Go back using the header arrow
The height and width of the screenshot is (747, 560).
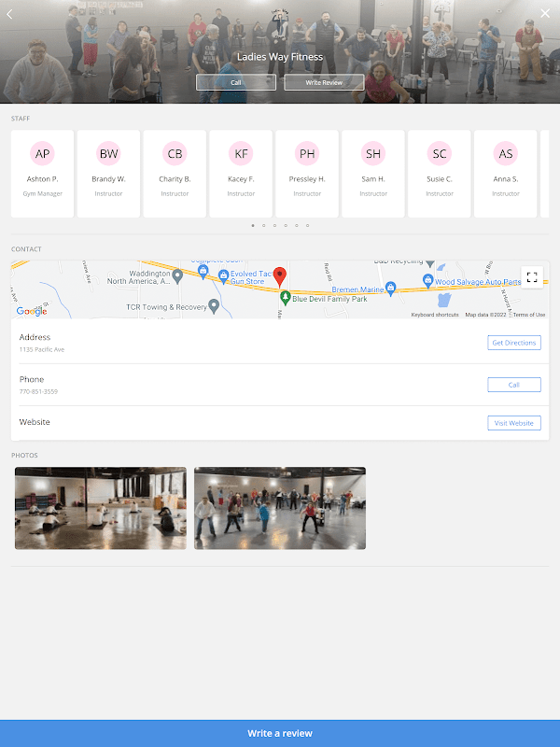tap(9, 14)
